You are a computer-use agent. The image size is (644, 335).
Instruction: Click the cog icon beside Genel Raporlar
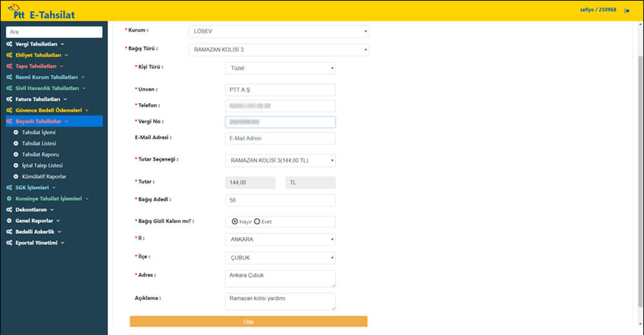pos(9,221)
